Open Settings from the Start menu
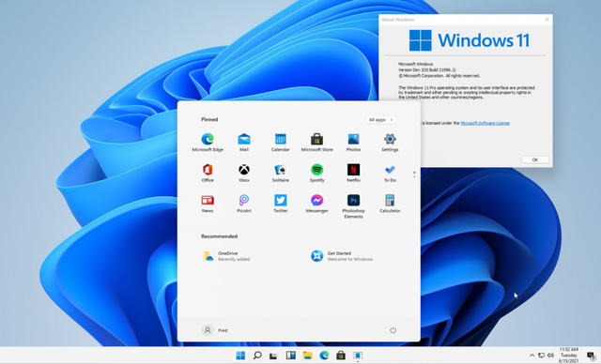The width and height of the screenshot is (601, 364). click(390, 142)
